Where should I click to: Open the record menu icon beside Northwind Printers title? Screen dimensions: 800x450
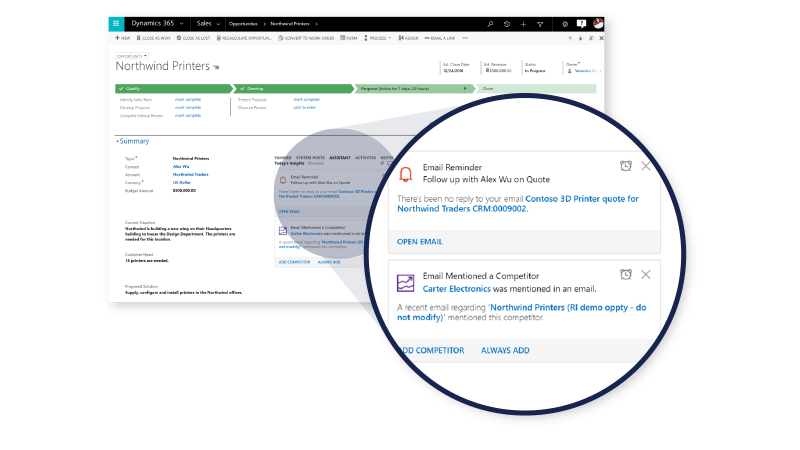pos(216,67)
